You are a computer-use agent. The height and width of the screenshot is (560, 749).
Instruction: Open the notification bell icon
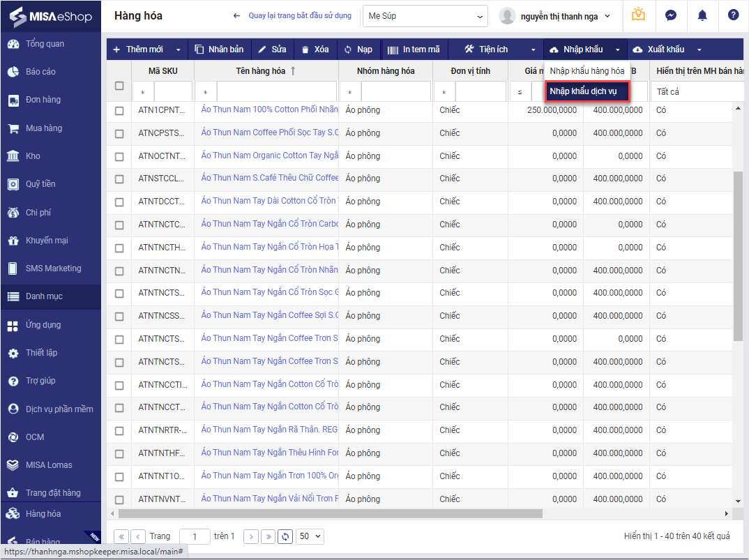tap(702, 15)
